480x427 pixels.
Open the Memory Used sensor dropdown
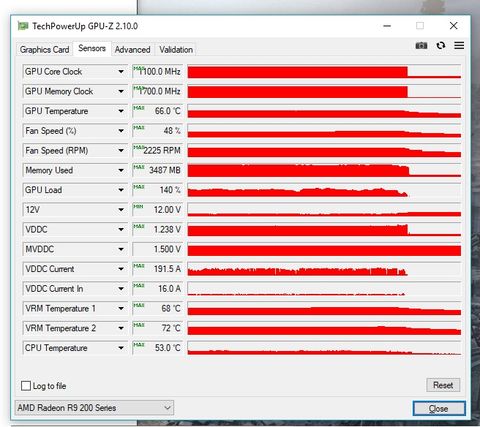pos(75,170)
